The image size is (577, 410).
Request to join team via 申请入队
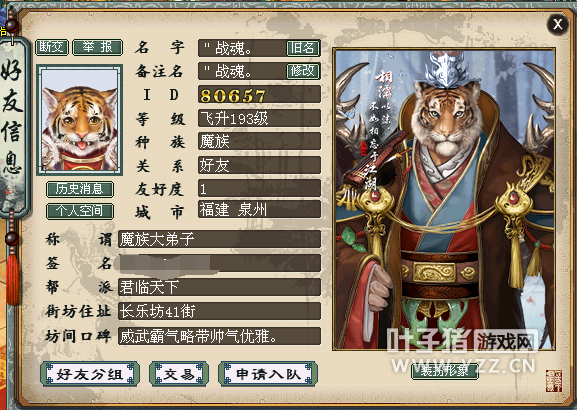click(x=268, y=374)
